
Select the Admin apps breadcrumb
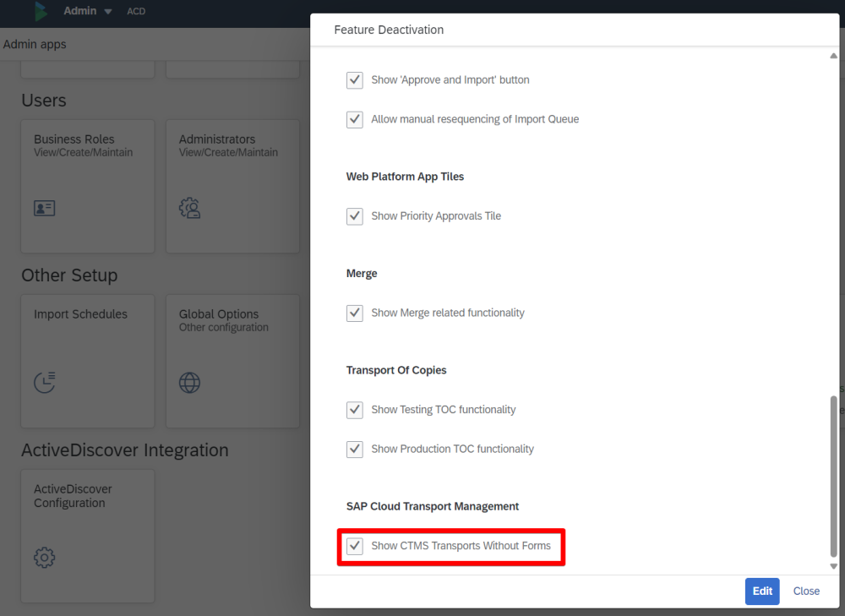pos(35,44)
